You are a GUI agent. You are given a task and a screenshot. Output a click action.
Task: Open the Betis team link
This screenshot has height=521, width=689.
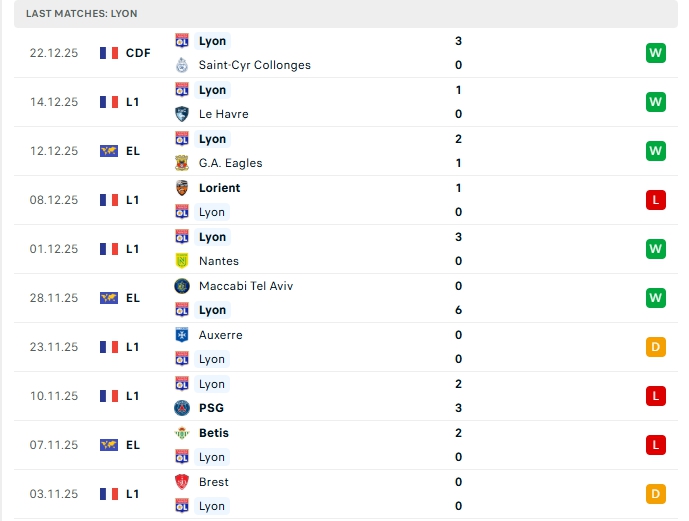[x=214, y=433]
